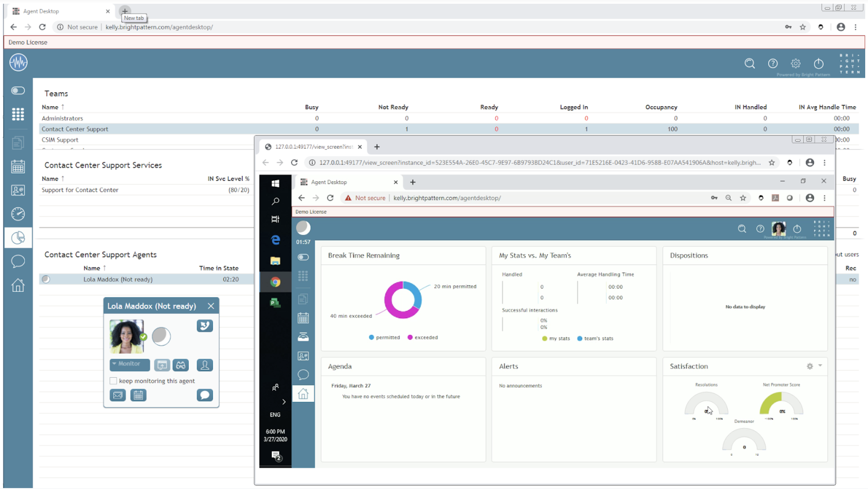Click the Windows Start button in monitored screen
The height and width of the screenshot is (489, 868).
(276, 183)
